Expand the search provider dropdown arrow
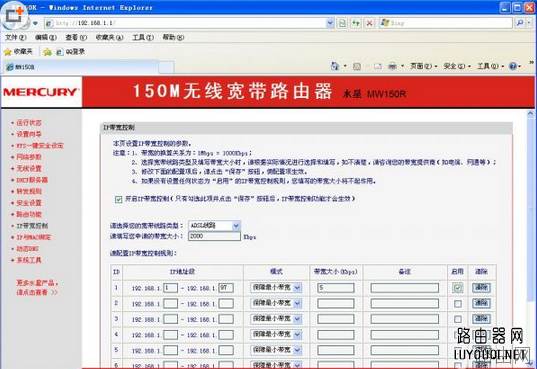 pos(530,23)
